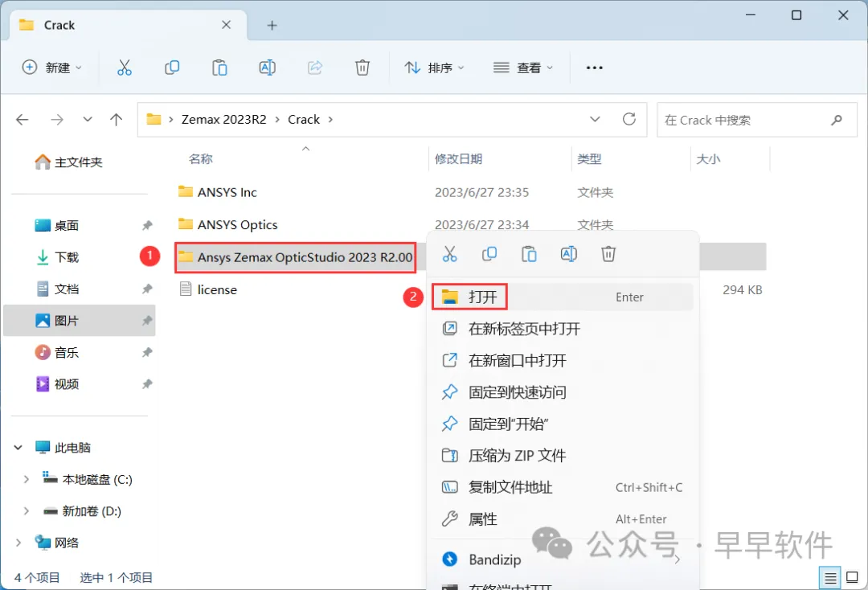Image resolution: width=868 pixels, height=590 pixels.
Task: Click Zemax 2023R2 in the breadcrumb path
Action: click(223, 120)
